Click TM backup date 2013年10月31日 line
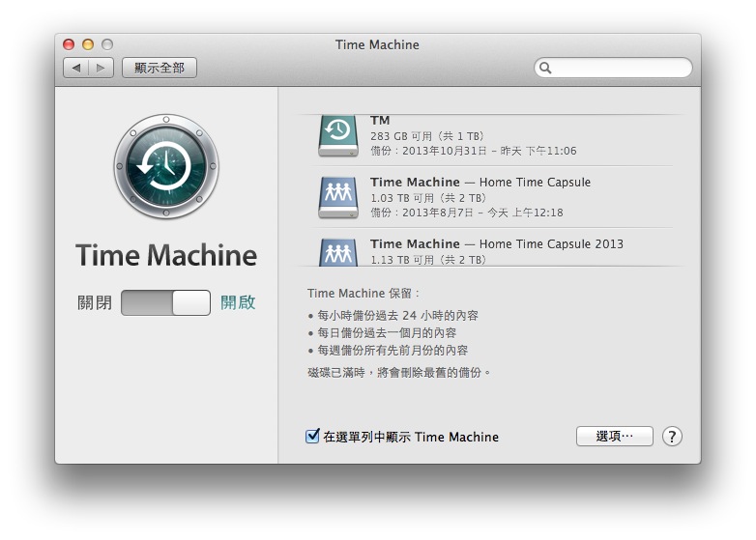Screen dimensions: 756x540 point(474,151)
